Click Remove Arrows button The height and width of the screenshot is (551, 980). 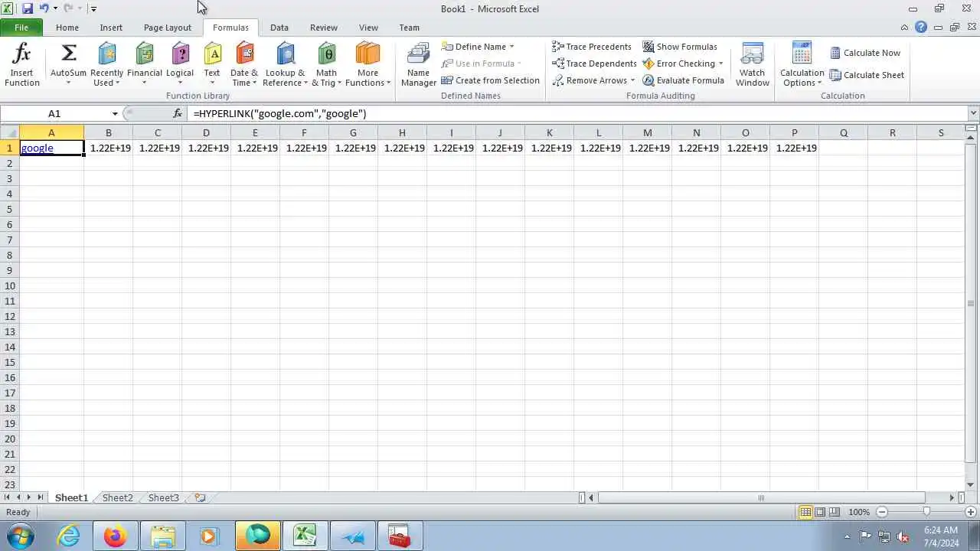click(x=589, y=80)
